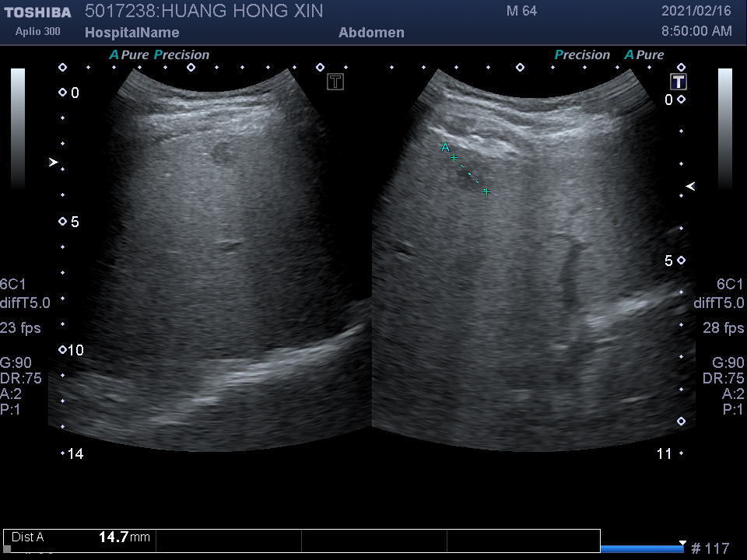Click the TOSHIBA logo

tap(37, 12)
